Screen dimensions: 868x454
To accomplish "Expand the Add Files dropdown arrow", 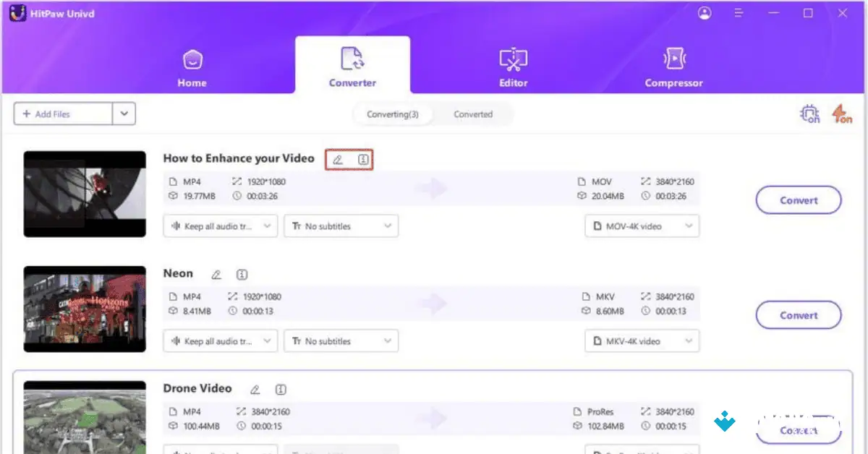I will tap(124, 113).
